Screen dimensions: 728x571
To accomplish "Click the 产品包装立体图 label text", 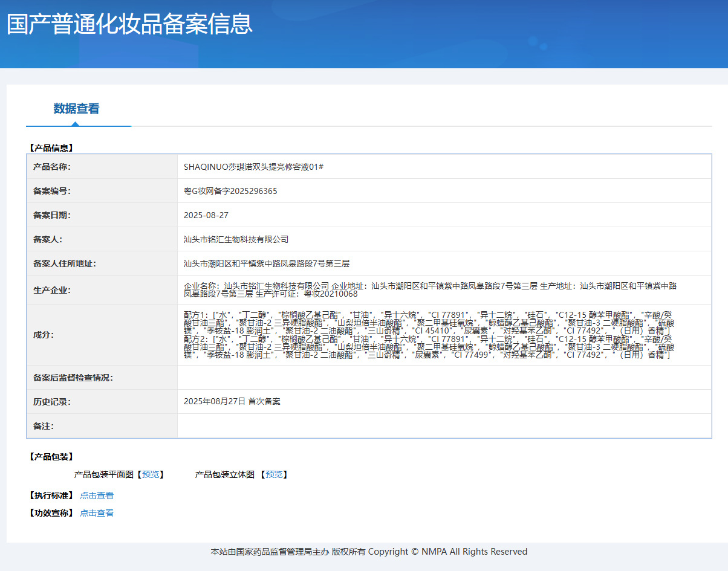I will 224,475.
